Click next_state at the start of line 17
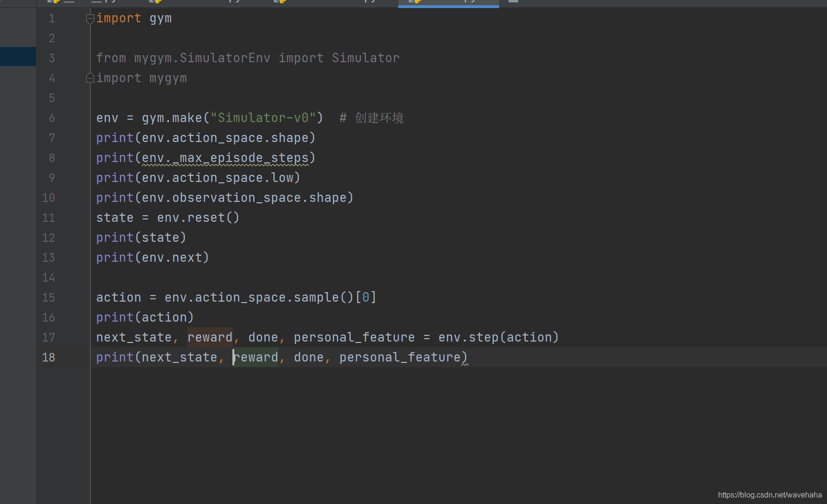This screenshot has height=504, width=827. (x=134, y=337)
